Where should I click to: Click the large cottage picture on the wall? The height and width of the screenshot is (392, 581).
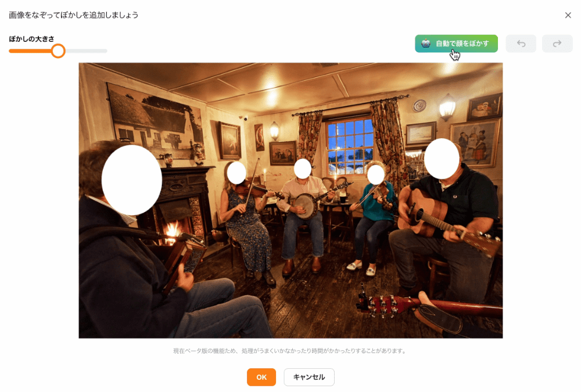[x=155, y=120]
